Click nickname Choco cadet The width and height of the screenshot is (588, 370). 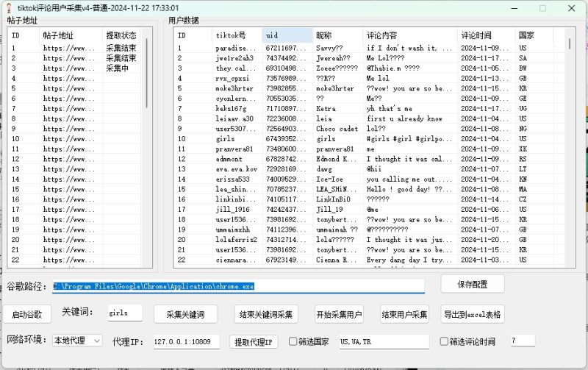click(x=337, y=129)
